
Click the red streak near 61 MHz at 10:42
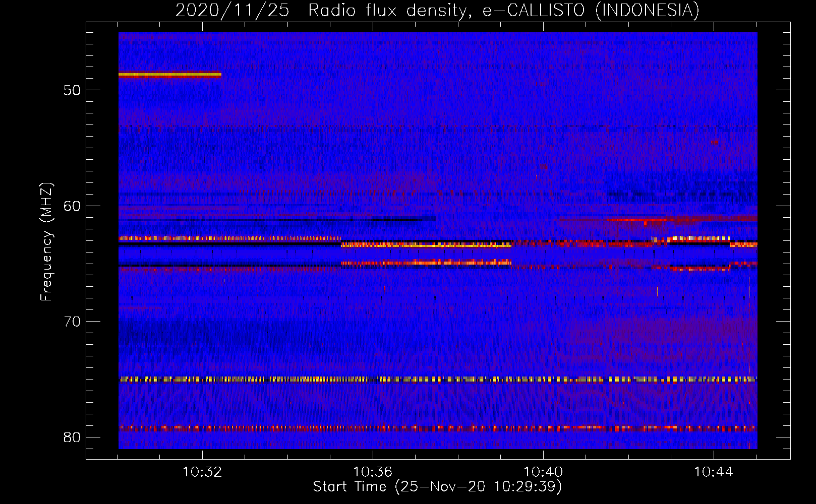[638, 219]
